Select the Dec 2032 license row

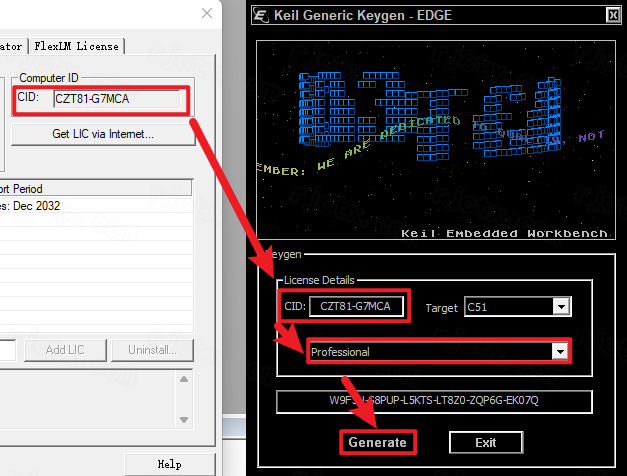pyautogui.click(x=96, y=206)
